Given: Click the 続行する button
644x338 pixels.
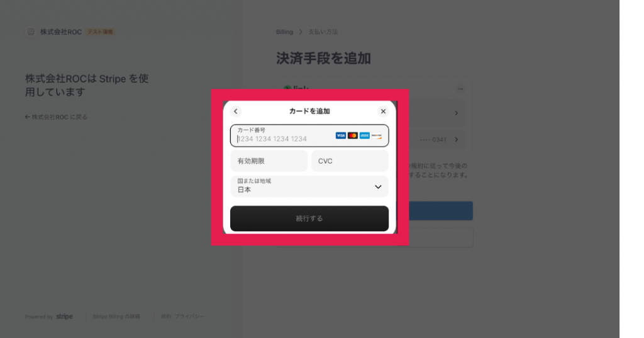Looking at the screenshot, I should (309, 218).
